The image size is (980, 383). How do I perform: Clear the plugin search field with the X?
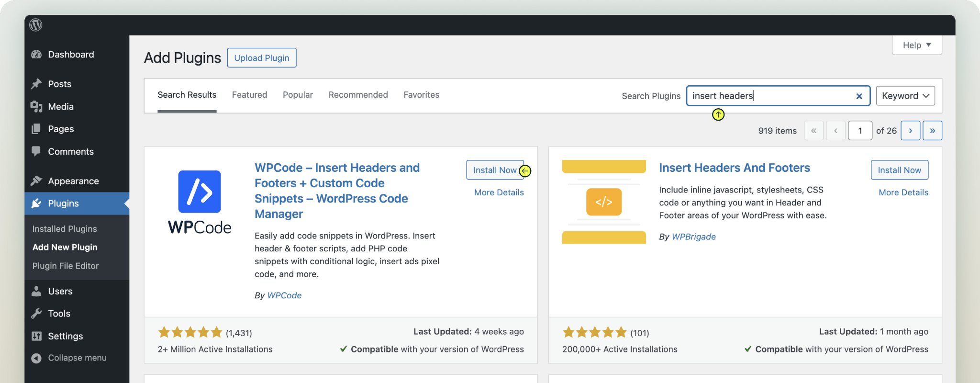point(859,96)
